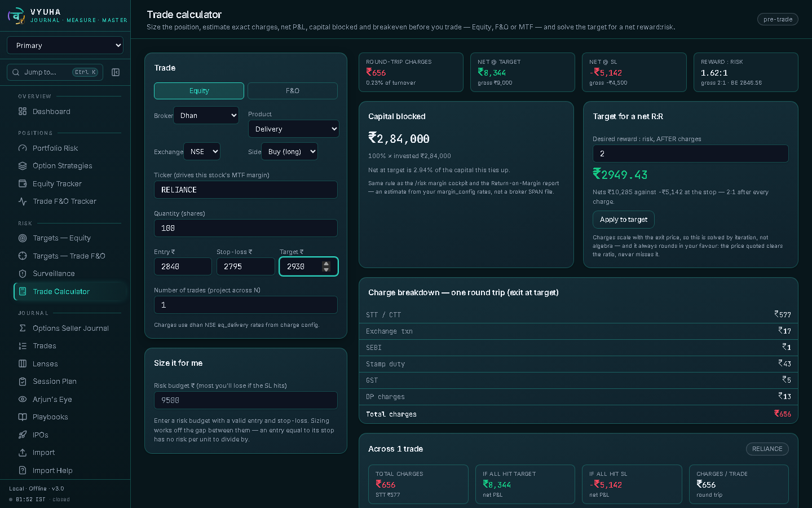Go to Trade Calculator in sidebar
Screen dimensions: 812x508
[69, 292]
